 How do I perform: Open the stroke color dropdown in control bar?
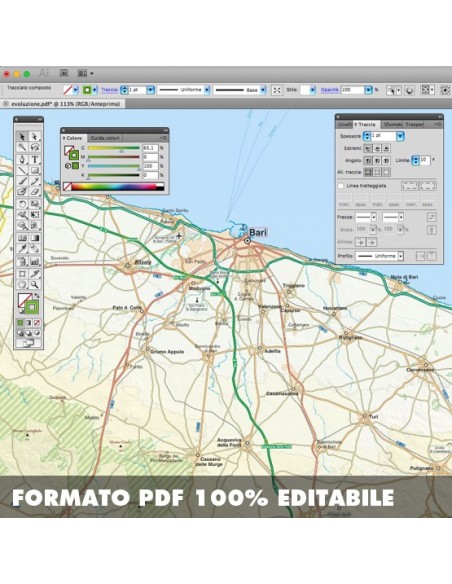[x=95, y=90]
